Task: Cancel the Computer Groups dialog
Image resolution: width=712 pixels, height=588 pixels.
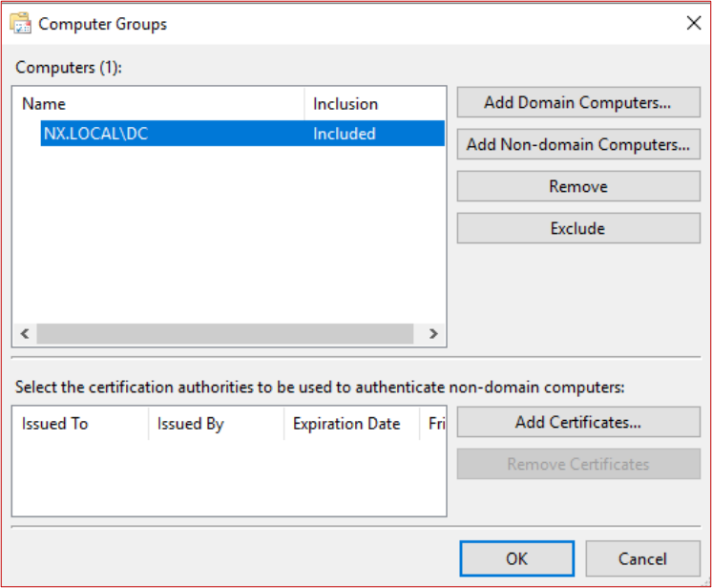Action: 642,558
